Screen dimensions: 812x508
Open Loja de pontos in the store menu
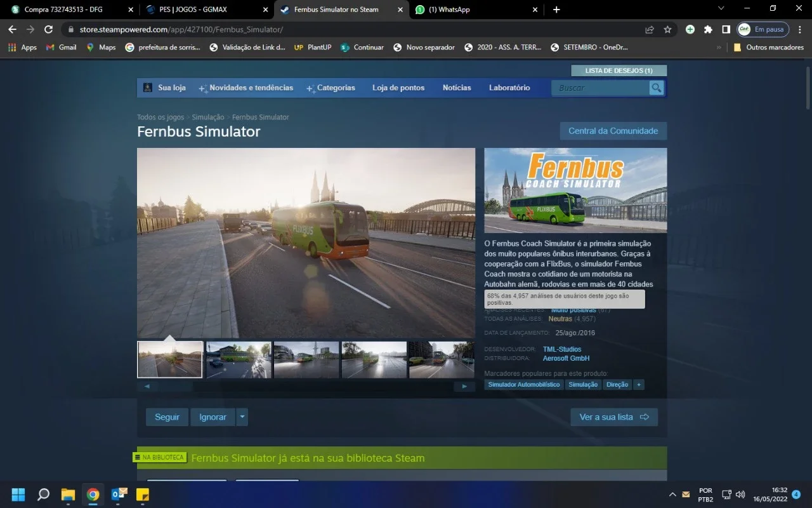pos(398,88)
